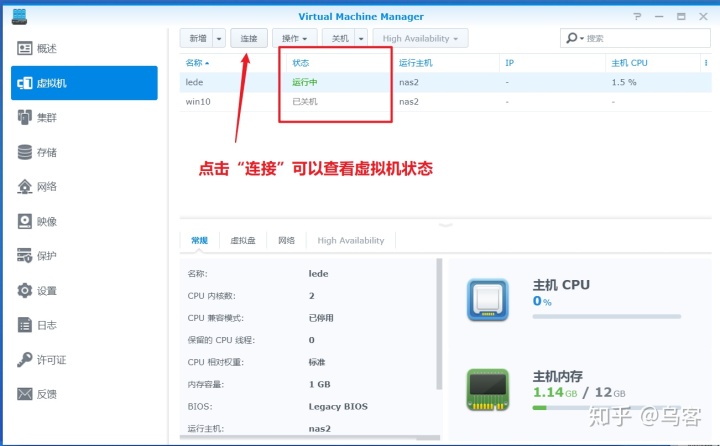Screen dimensions: 720x446
Task: Click the search magnifier icon
Action: point(572,38)
